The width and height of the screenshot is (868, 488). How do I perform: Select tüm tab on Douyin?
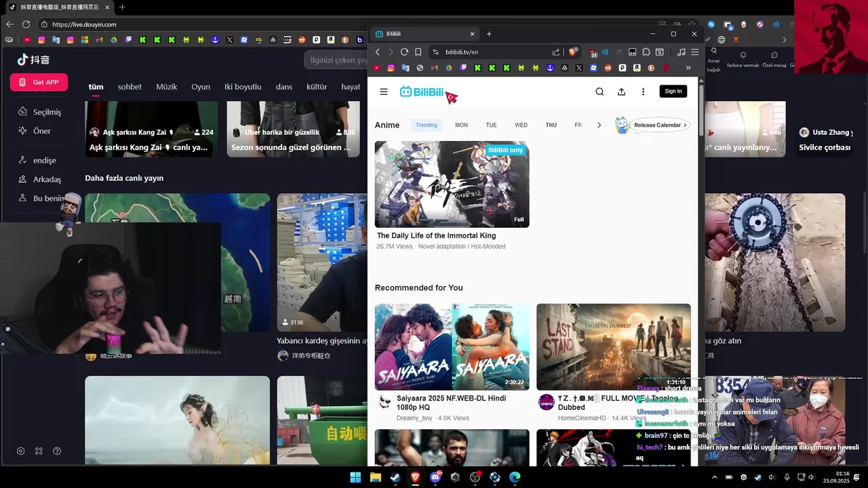96,87
